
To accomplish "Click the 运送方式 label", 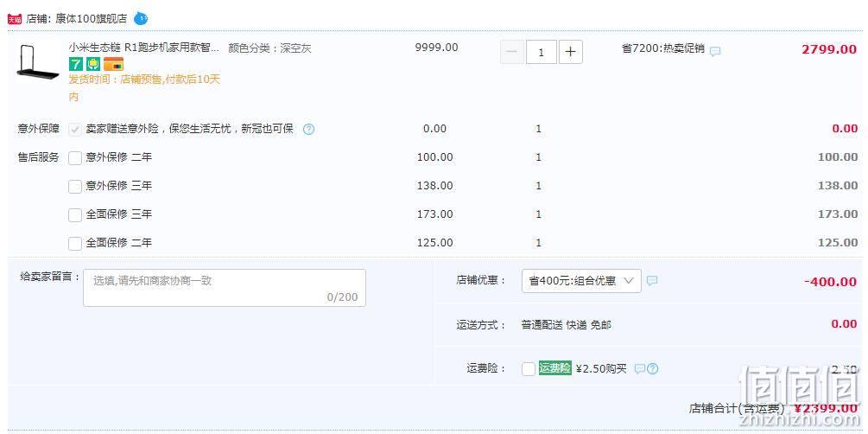I will (481, 325).
